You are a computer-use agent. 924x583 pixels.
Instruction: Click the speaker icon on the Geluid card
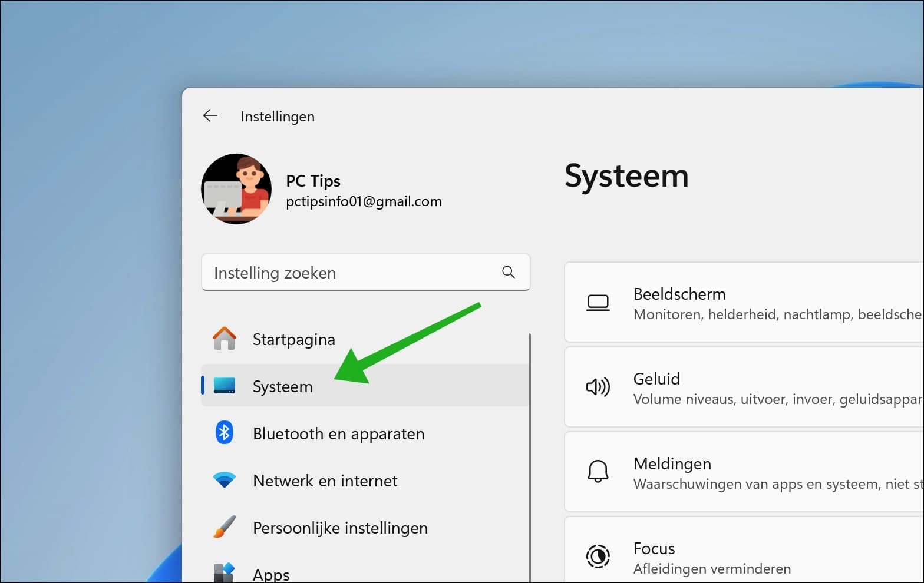coord(598,387)
